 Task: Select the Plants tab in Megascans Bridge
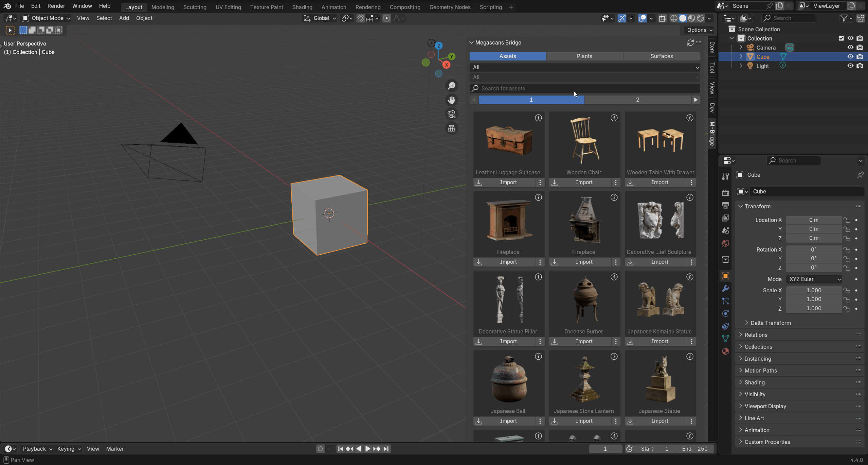click(x=584, y=56)
